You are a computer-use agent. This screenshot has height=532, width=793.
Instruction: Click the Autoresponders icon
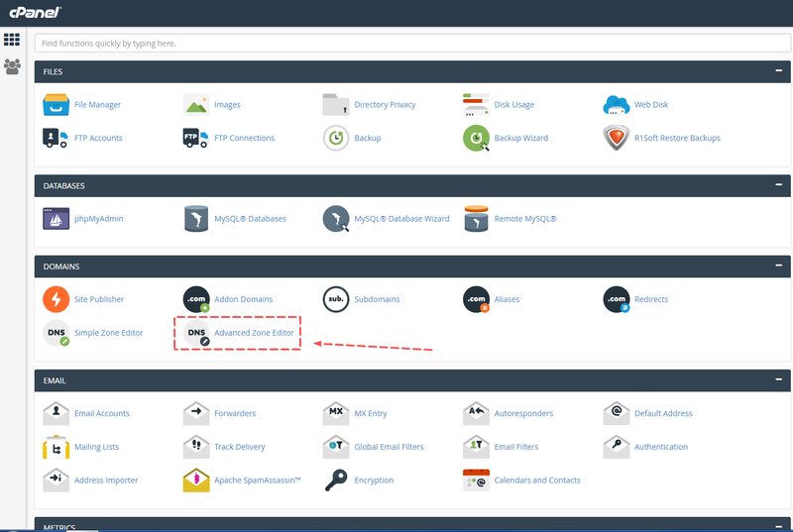click(x=476, y=413)
